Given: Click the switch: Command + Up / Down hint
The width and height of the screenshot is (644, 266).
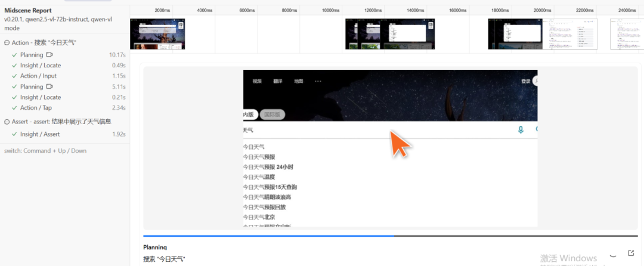Looking at the screenshot, I should click(x=45, y=151).
